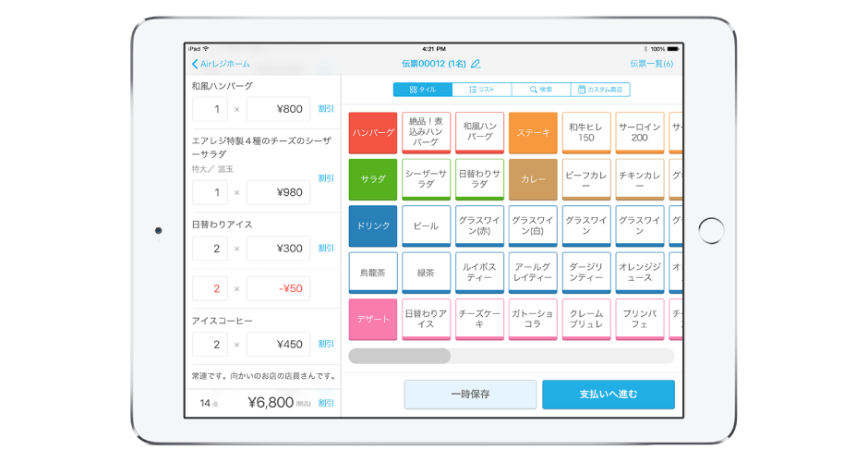
Task: Select the 特大/温玉 option text
Action: [212, 169]
